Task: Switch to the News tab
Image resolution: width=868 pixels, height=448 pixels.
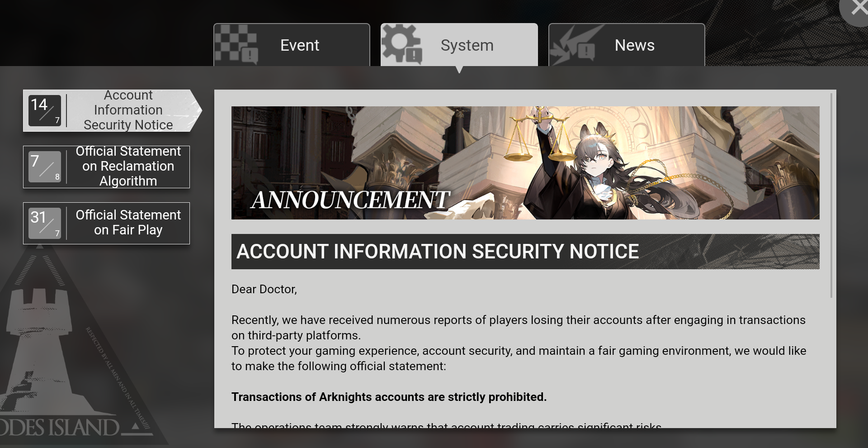Action: (627, 45)
